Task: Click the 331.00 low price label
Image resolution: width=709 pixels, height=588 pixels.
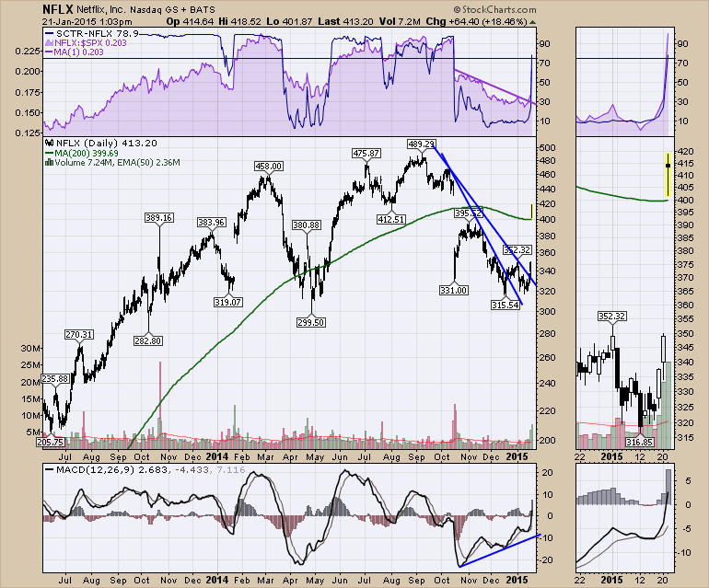Action: pyautogui.click(x=454, y=290)
